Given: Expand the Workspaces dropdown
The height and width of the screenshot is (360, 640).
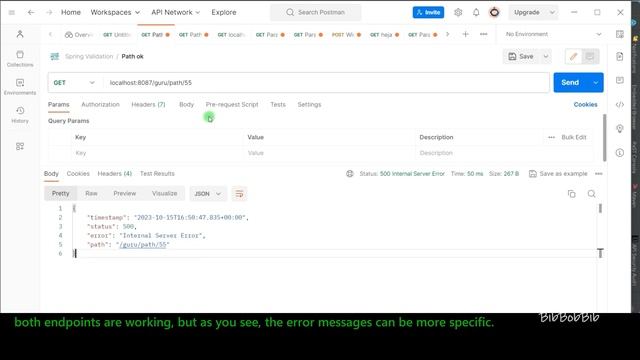Looking at the screenshot, I should pyautogui.click(x=115, y=13).
